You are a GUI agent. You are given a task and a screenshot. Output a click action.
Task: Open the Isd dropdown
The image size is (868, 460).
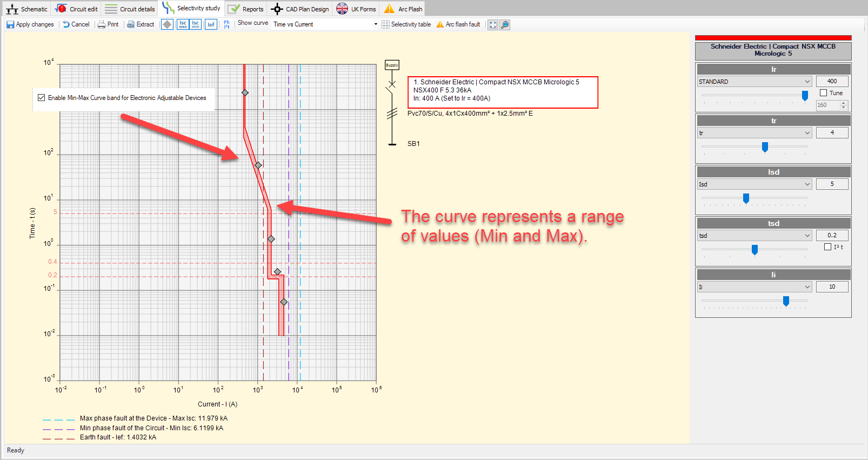coord(755,184)
